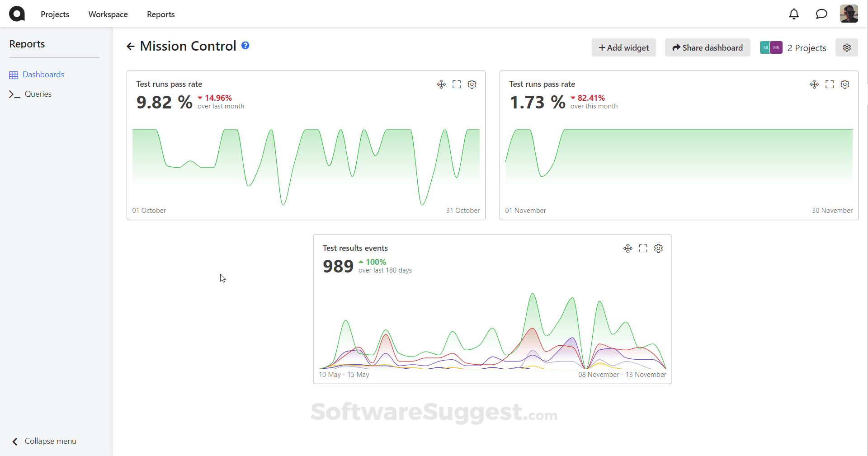Click the Add widget button
The image size is (868, 456).
click(623, 47)
